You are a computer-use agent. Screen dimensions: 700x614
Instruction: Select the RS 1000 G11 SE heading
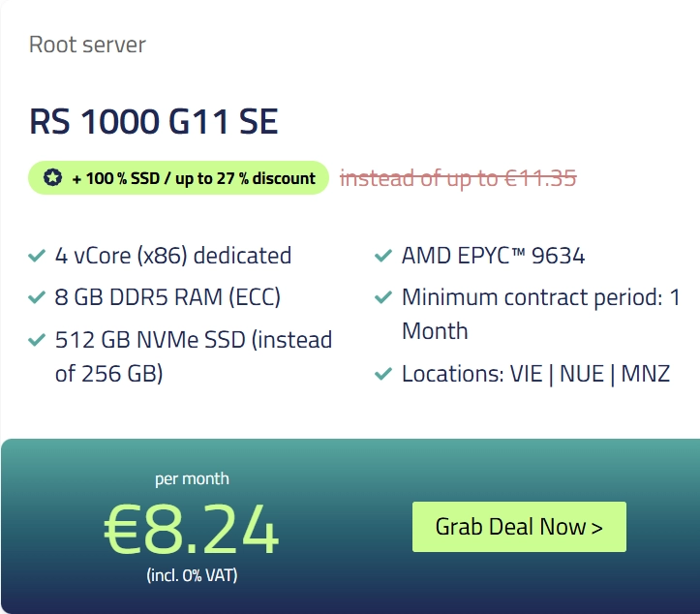154,121
